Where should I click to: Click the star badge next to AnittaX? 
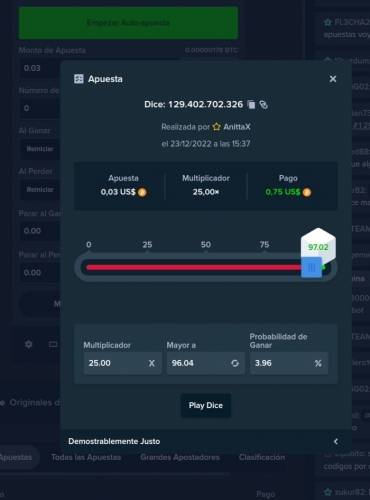(217, 127)
